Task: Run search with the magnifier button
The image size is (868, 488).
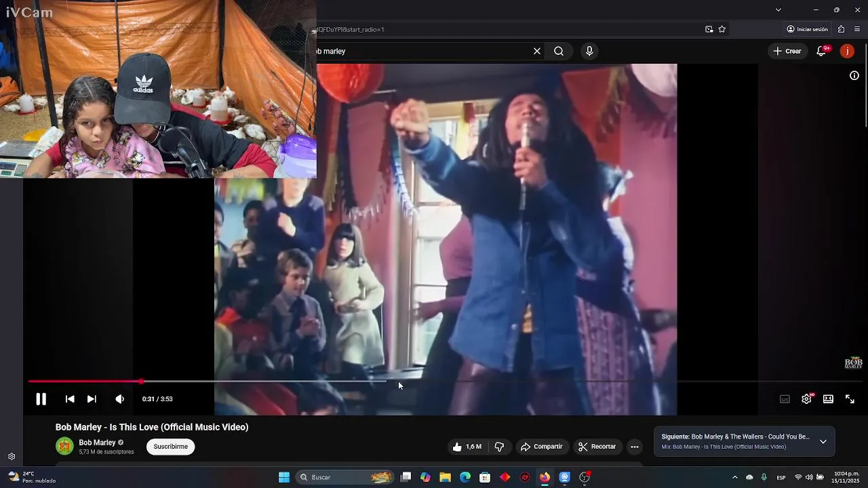Action: 559,51
